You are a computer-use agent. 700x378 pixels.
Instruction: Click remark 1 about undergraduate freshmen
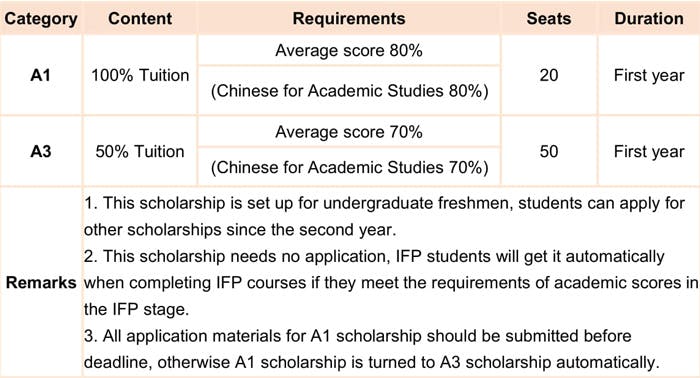click(384, 216)
